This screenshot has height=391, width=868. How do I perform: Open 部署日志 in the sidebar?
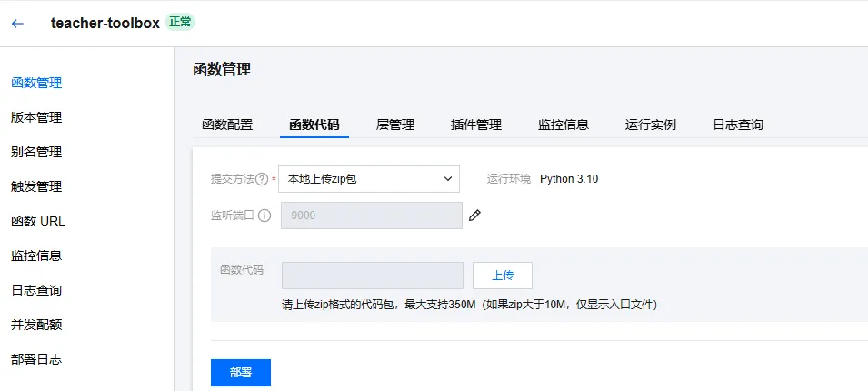click(36, 359)
